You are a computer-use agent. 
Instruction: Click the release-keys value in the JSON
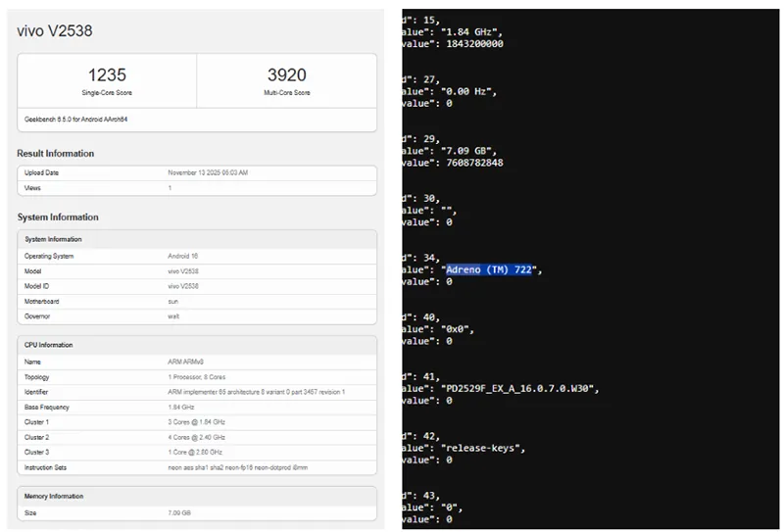click(x=480, y=448)
